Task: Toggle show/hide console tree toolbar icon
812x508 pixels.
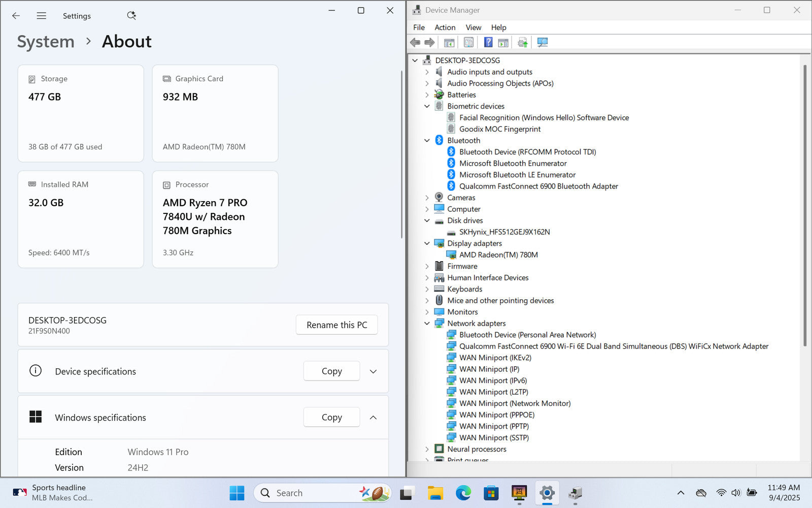Action: (449, 43)
